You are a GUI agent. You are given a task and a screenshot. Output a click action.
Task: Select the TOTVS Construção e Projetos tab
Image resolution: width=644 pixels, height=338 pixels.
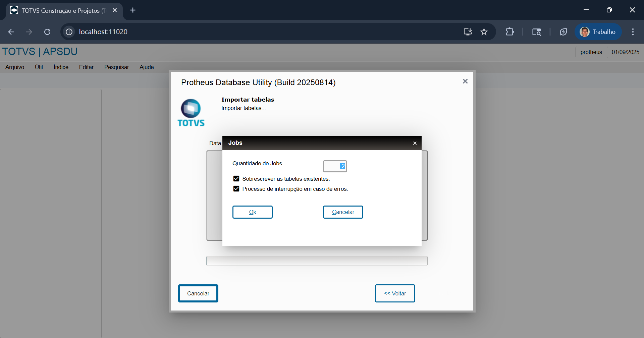coord(64,10)
